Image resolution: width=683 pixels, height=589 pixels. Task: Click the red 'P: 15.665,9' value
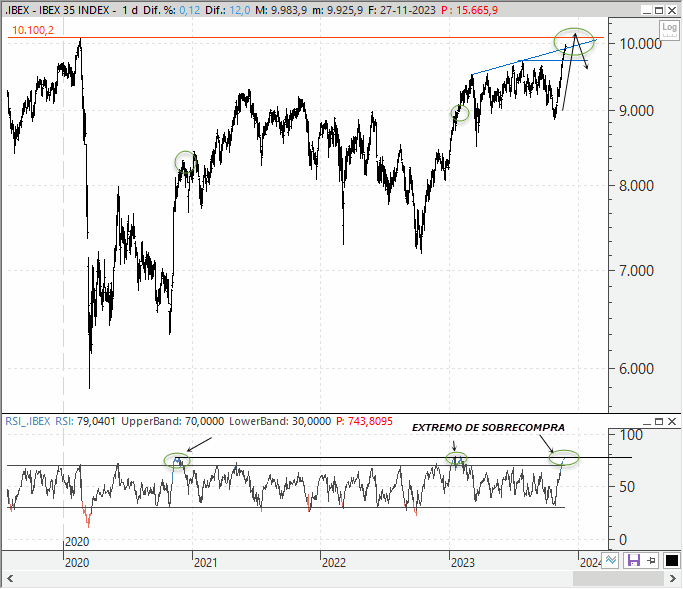pyautogui.click(x=469, y=10)
